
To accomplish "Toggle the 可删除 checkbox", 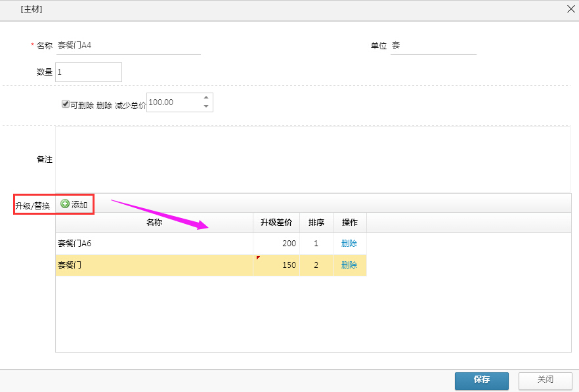I will point(66,104).
